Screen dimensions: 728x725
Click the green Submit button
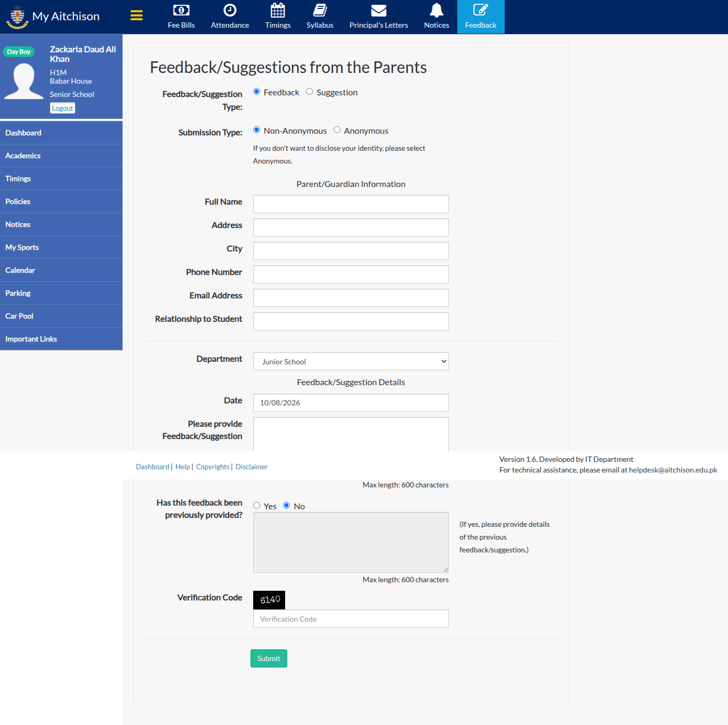tap(269, 658)
